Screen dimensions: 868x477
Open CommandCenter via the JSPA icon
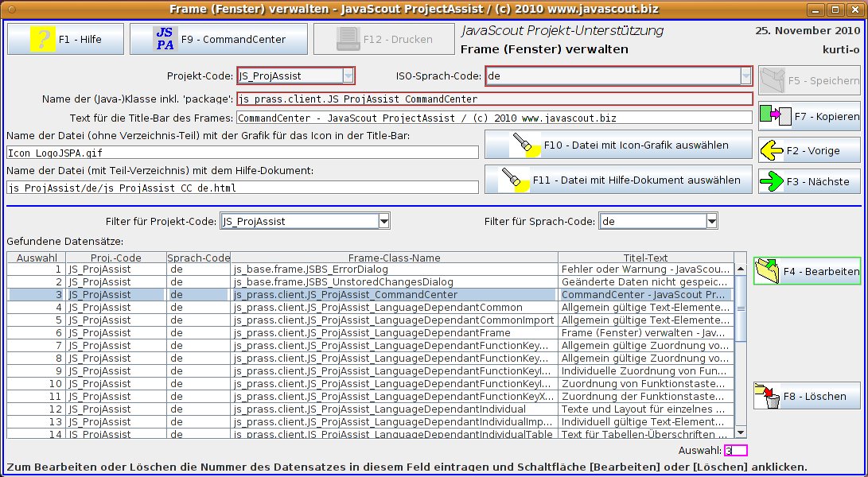coord(165,38)
